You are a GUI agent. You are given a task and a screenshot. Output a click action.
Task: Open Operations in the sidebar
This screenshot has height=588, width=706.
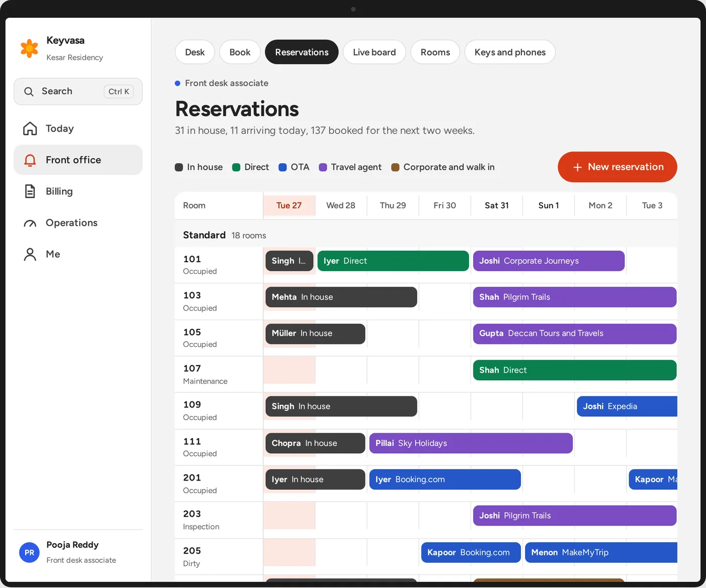point(78,223)
